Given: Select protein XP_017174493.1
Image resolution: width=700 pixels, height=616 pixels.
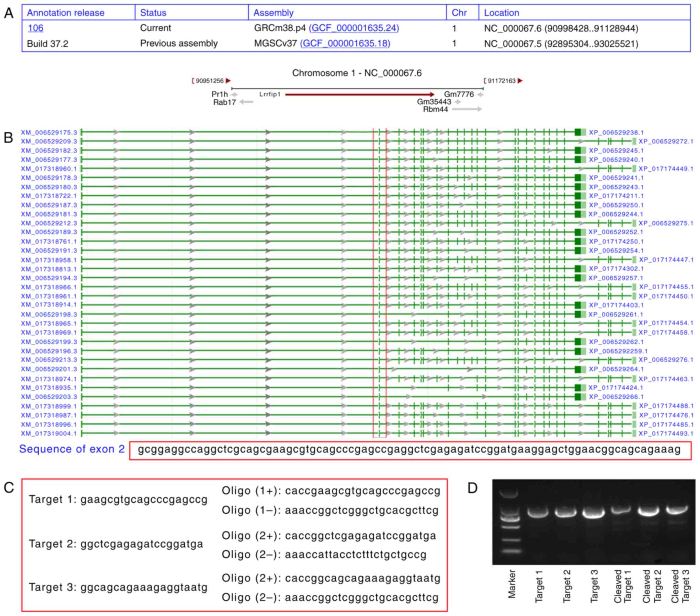Looking at the screenshot, I should pos(666,433).
